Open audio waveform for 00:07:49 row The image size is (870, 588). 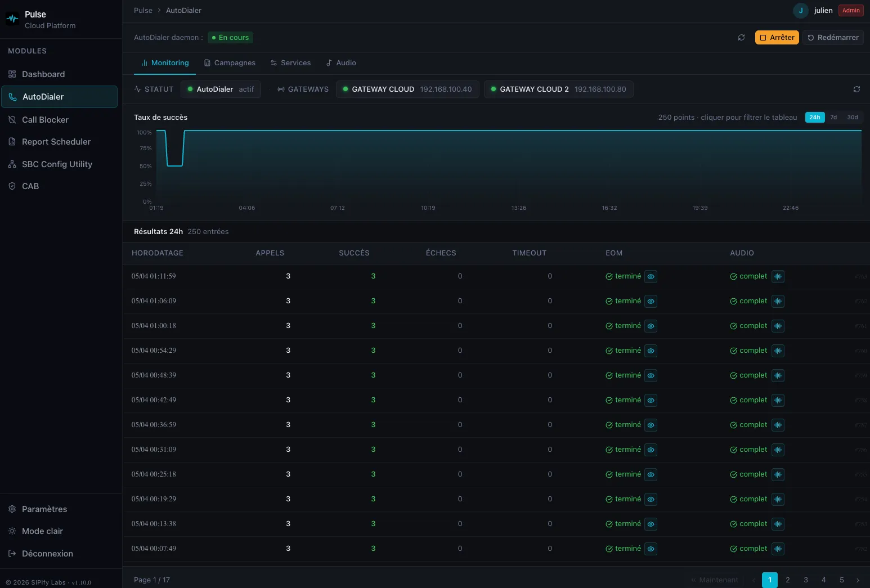pyautogui.click(x=778, y=549)
